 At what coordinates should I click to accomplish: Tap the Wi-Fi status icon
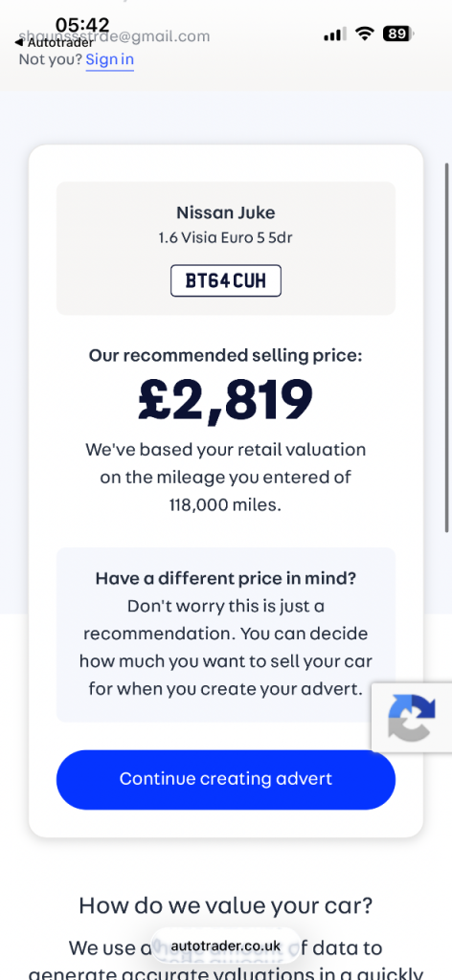(x=364, y=33)
